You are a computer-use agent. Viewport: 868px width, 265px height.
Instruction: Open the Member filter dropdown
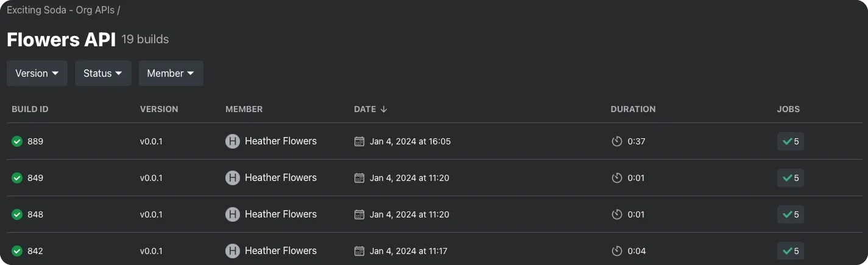click(171, 73)
